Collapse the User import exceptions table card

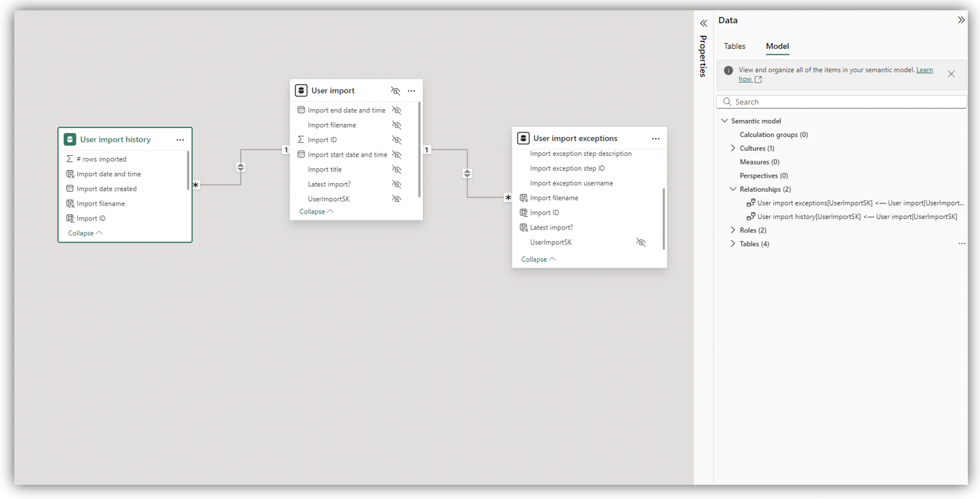pyautogui.click(x=538, y=260)
